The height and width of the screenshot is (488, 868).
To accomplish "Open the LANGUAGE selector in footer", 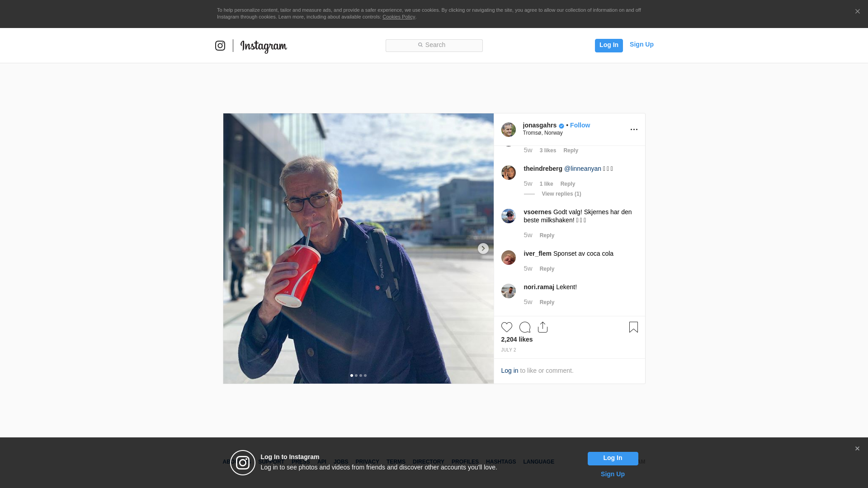I will coord(538,462).
